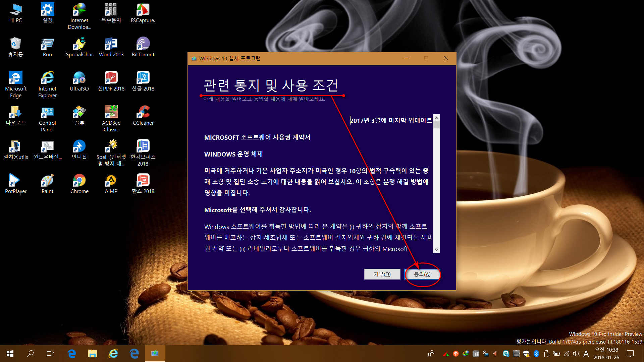Open 한쇼 2018 desktop shortcut

click(143, 184)
